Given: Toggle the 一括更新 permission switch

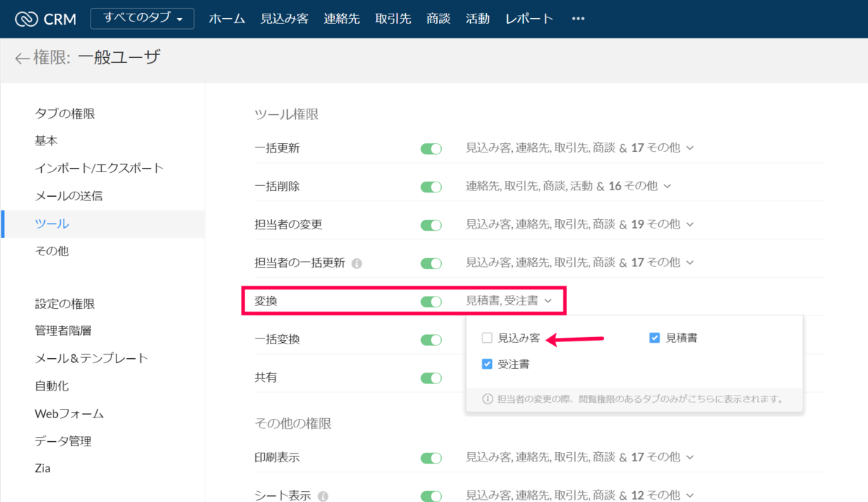Looking at the screenshot, I should [431, 148].
